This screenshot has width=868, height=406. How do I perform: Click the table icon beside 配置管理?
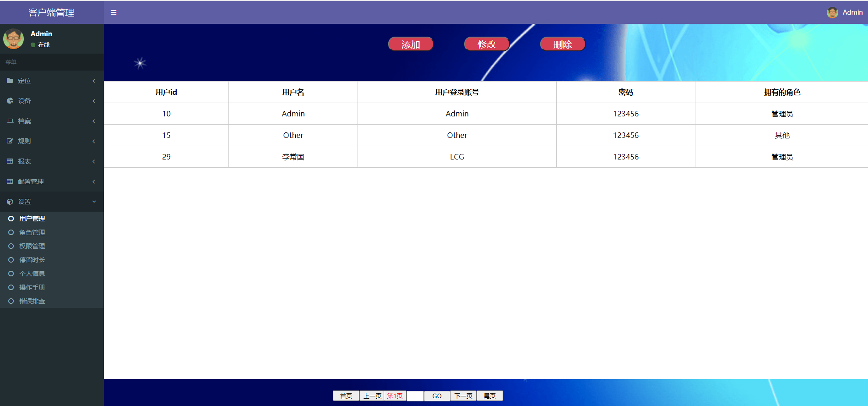10,181
